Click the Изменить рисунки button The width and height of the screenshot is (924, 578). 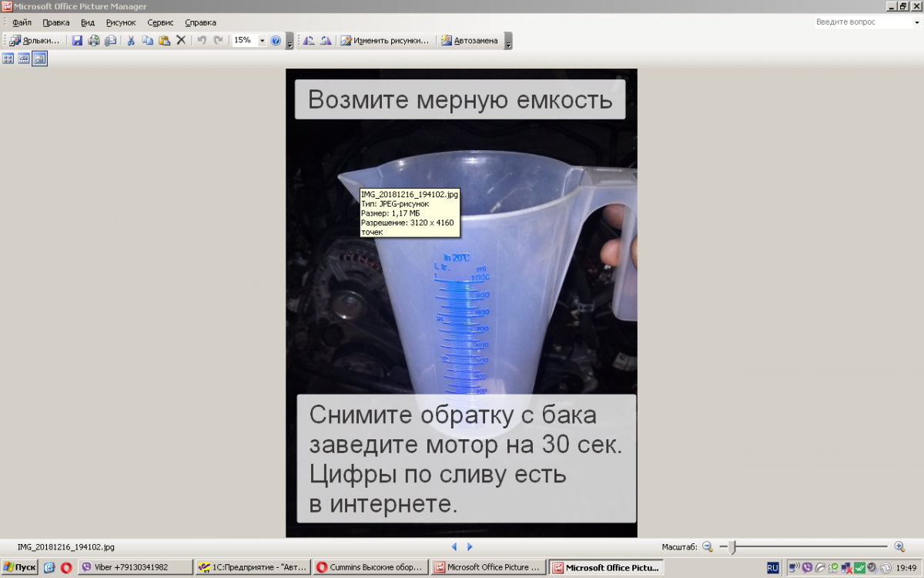tap(385, 41)
